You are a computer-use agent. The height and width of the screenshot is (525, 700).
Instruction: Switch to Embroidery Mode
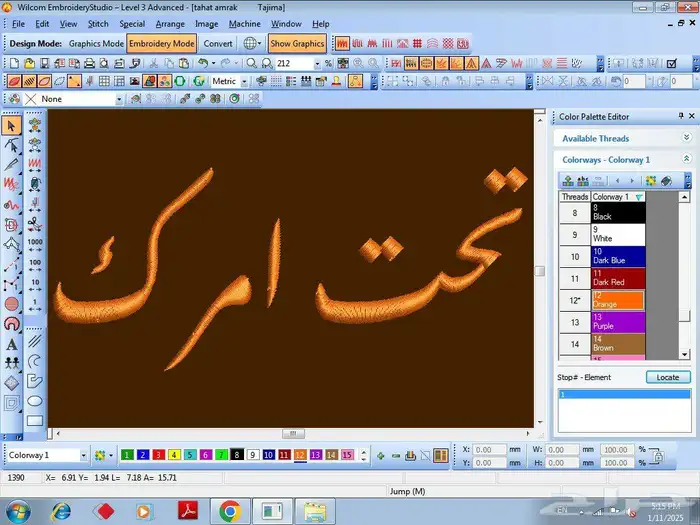(x=162, y=44)
